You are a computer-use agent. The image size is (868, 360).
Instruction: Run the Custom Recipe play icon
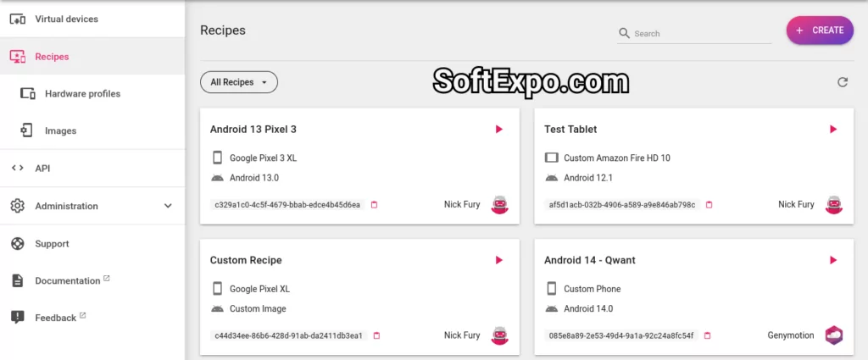(499, 260)
